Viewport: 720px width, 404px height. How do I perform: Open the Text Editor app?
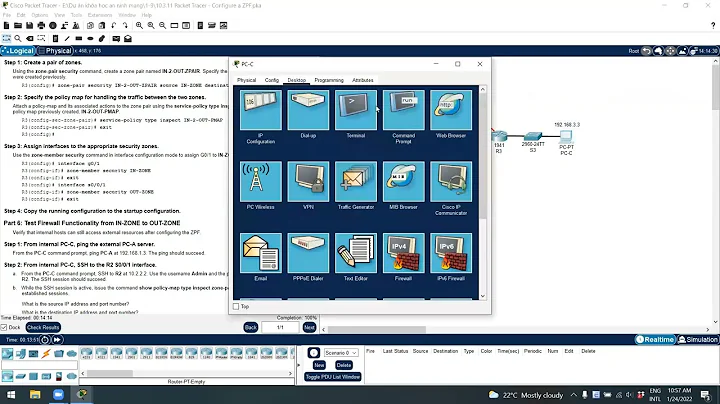356,253
